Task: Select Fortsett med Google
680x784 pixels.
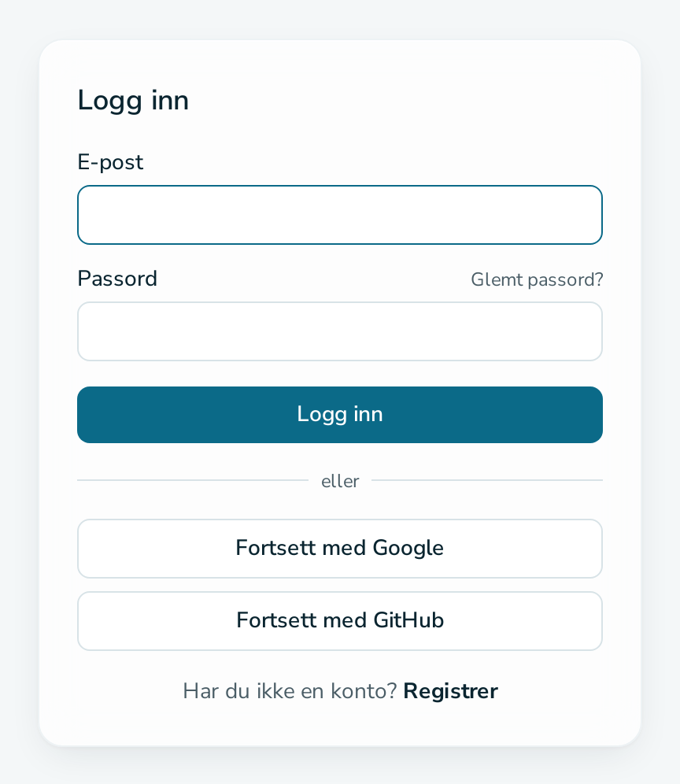Action: (x=340, y=549)
